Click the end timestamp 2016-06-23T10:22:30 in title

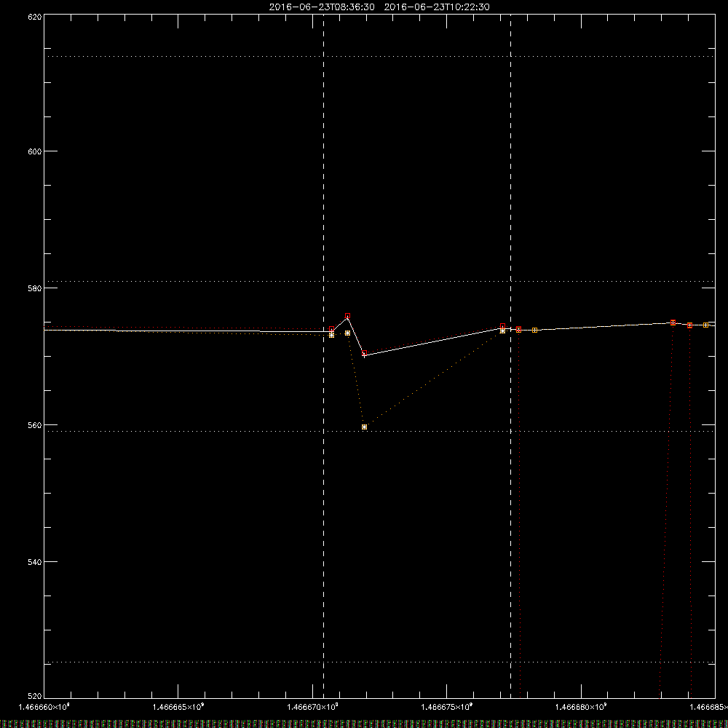pyautogui.click(x=437, y=7)
